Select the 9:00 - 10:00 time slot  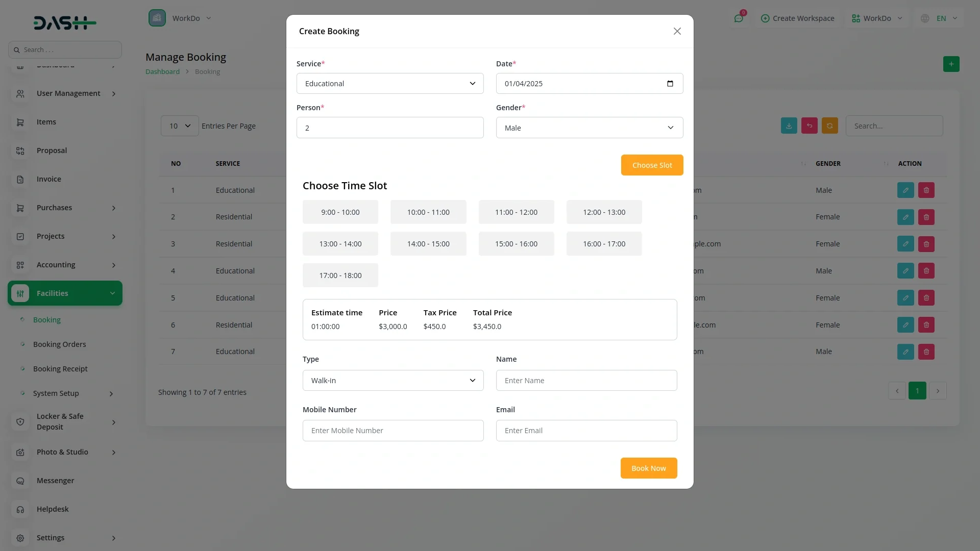coord(340,212)
